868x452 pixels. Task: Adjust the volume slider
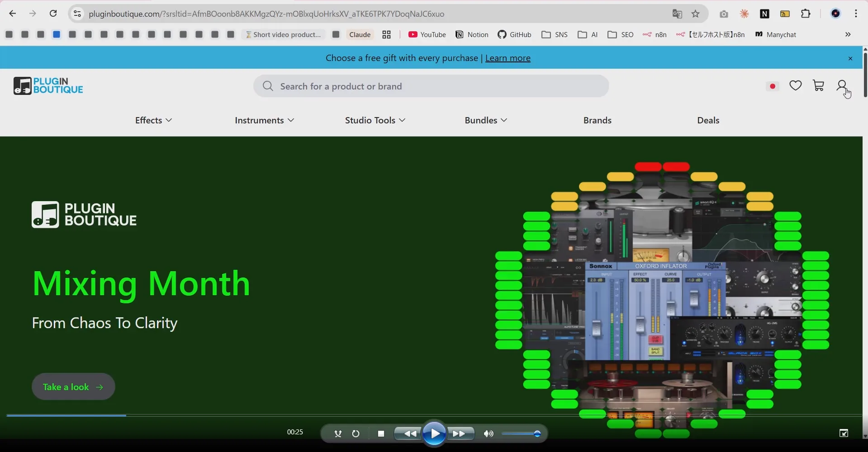click(x=521, y=433)
